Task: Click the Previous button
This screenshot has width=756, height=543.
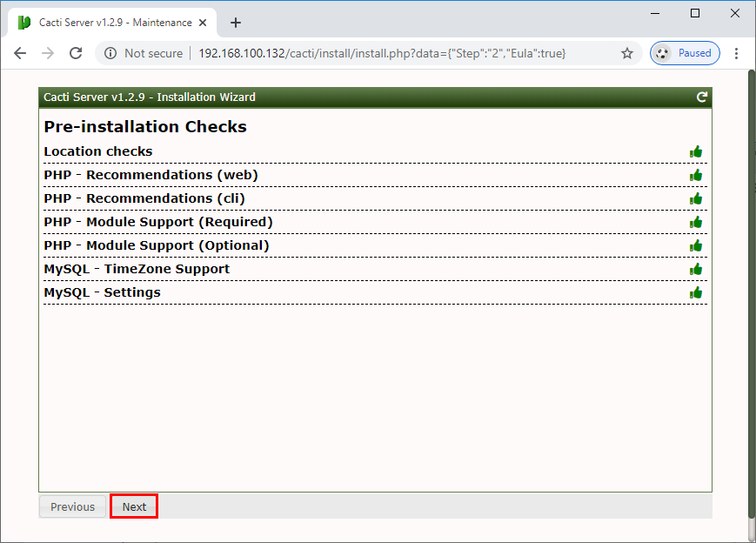Action: point(72,506)
